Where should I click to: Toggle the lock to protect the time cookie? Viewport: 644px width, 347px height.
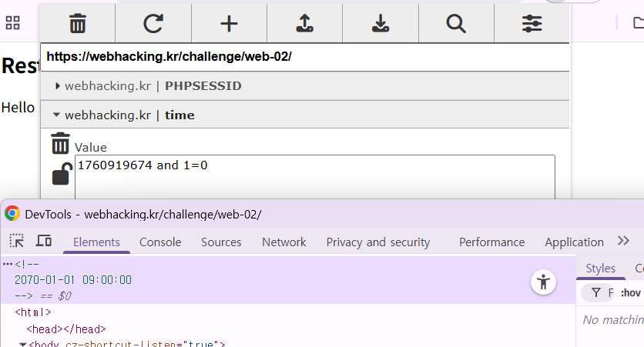[61, 175]
